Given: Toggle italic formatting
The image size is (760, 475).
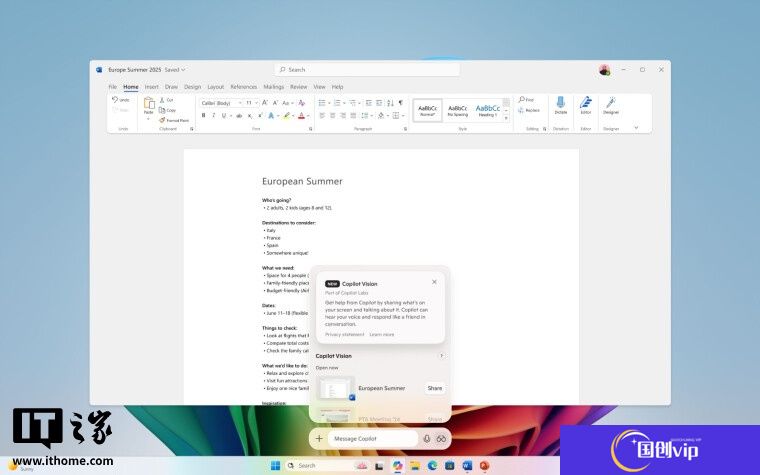Looking at the screenshot, I should [x=213, y=115].
